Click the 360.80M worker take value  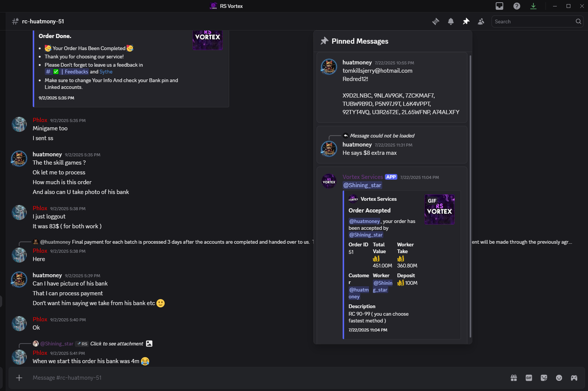pyautogui.click(x=407, y=265)
